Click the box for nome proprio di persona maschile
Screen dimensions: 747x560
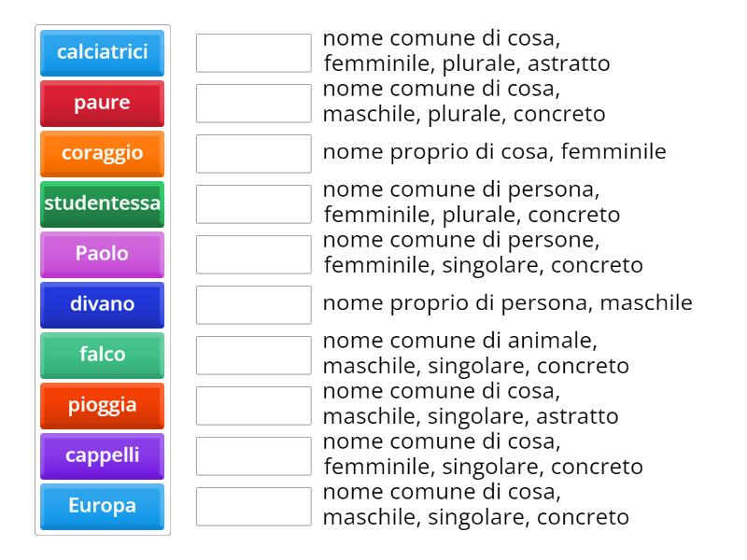tap(252, 305)
